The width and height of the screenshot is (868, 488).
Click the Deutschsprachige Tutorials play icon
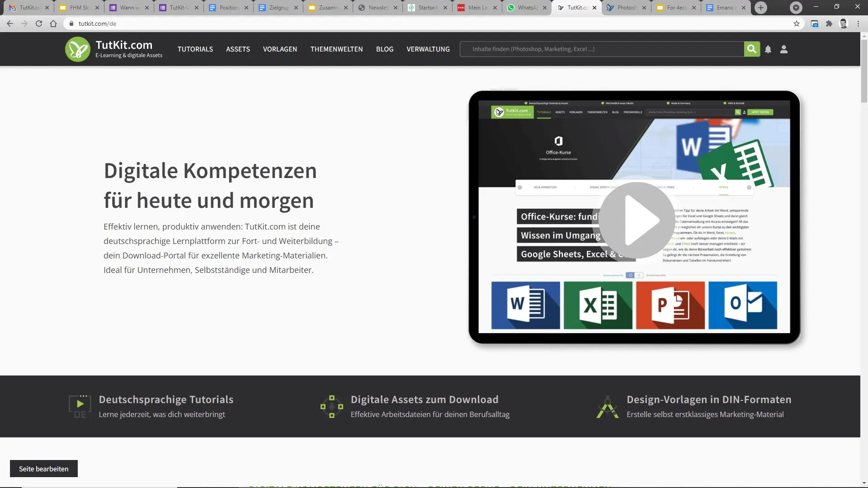tap(80, 405)
